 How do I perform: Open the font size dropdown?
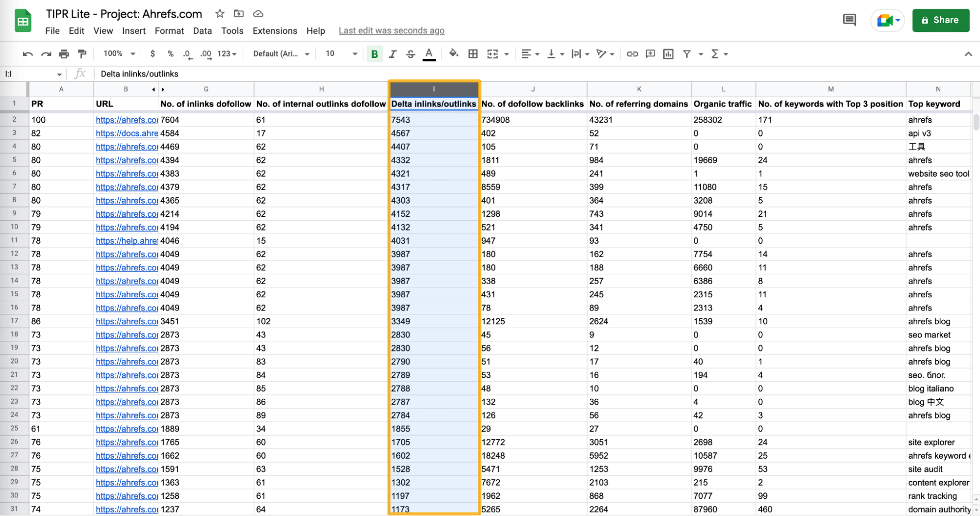(x=354, y=54)
